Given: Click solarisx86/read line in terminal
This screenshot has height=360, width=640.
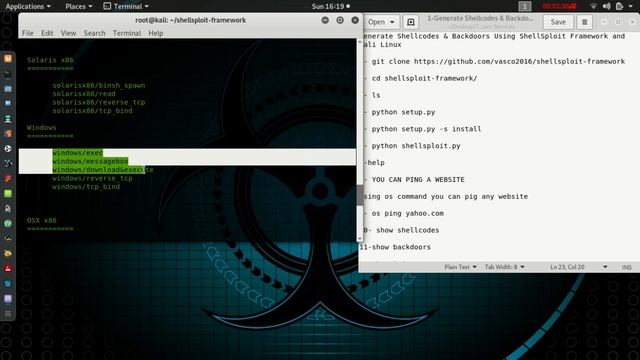Looking at the screenshot, I should tap(84, 94).
